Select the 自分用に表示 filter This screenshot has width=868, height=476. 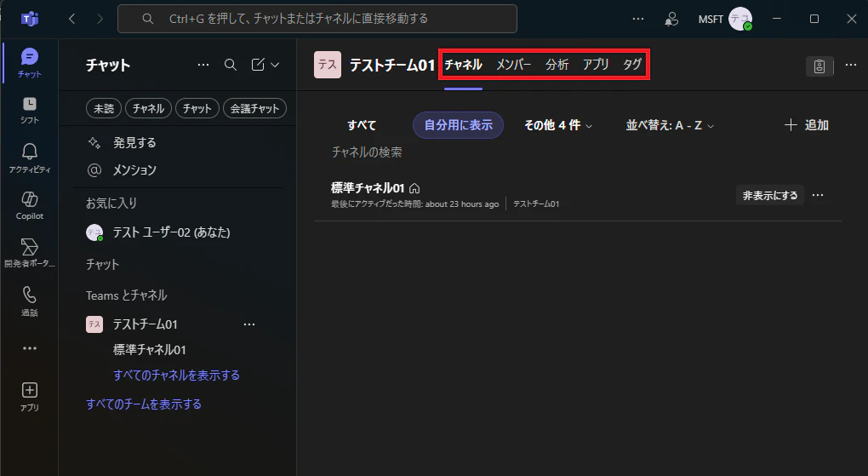pyautogui.click(x=458, y=125)
